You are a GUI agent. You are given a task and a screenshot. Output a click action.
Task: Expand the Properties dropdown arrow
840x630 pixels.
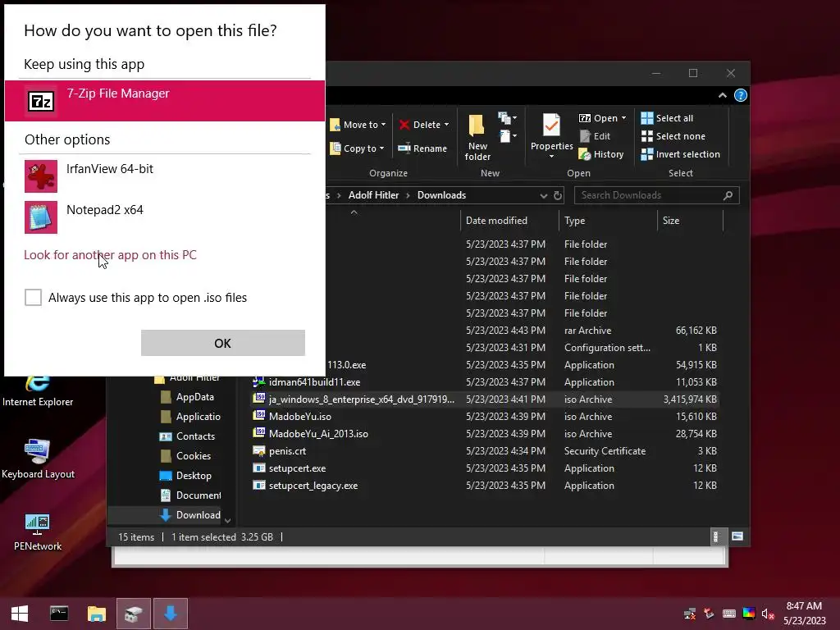point(552,157)
